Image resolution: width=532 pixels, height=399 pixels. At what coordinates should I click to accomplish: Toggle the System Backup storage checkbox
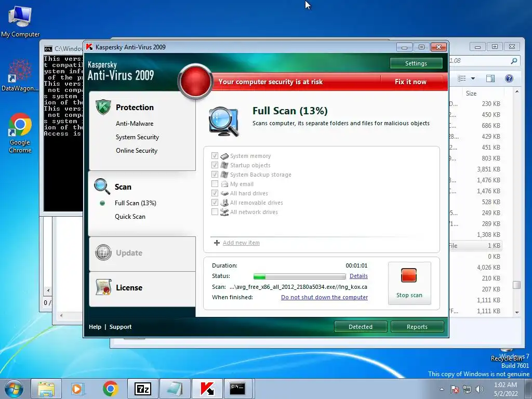click(215, 174)
